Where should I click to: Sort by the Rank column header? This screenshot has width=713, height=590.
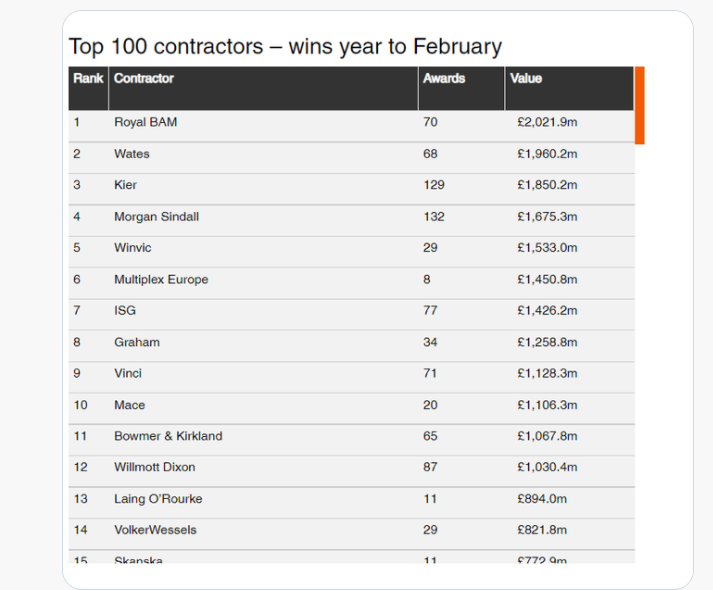pyautogui.click(x=88, y=78)
